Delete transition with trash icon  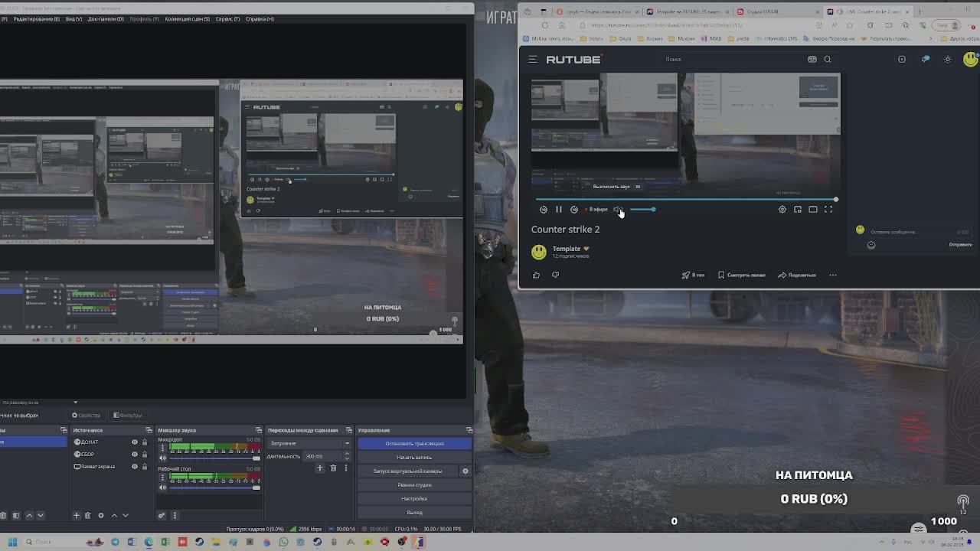[x=333, y=468]
